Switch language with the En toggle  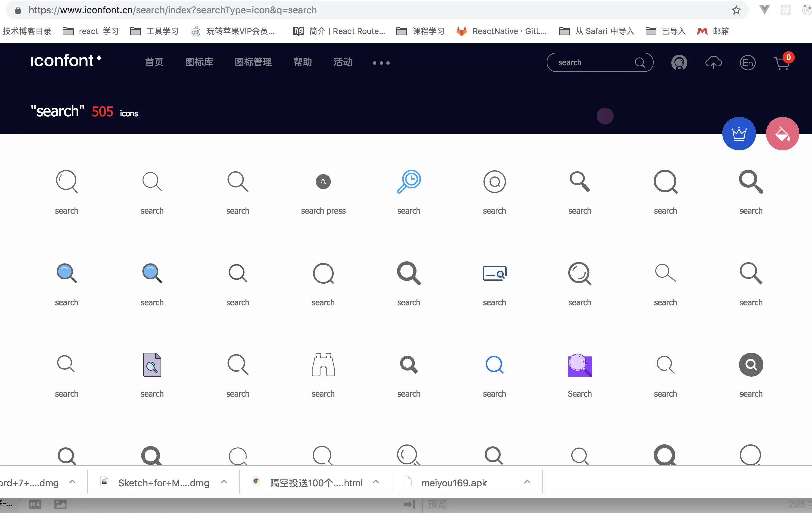pyautogui.click(x=747, y=63)
